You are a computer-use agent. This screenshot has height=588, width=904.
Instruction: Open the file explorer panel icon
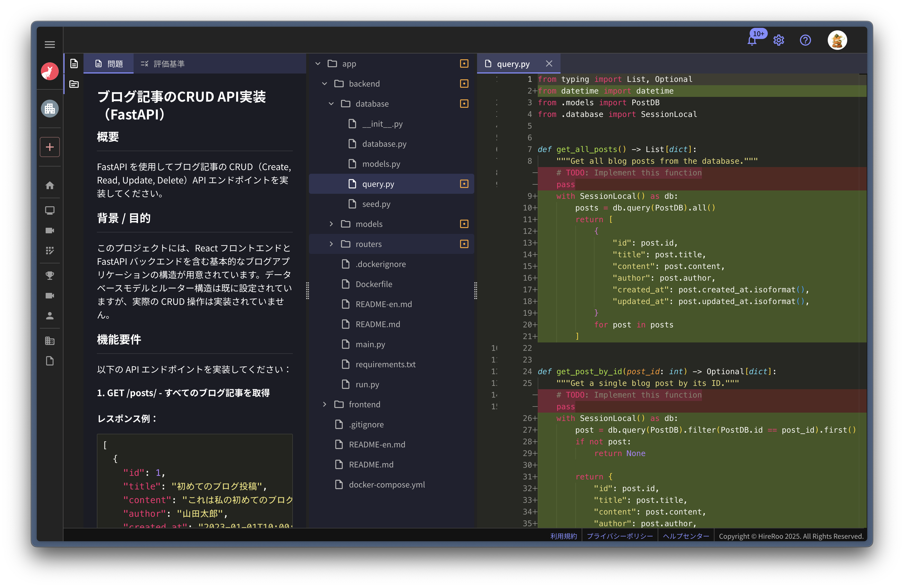pyautogui.click(x=74, y=84)
